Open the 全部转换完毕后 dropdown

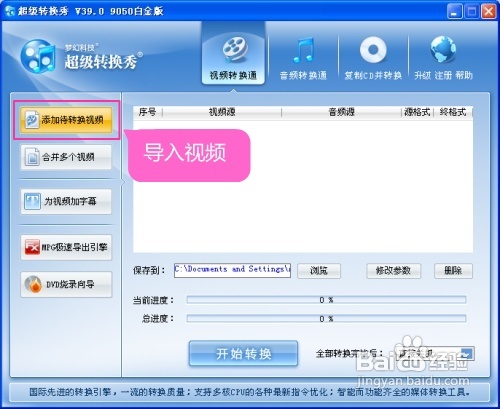tap(435, 353)
